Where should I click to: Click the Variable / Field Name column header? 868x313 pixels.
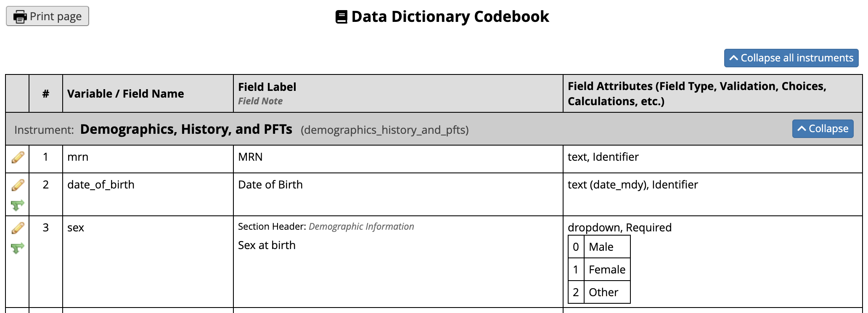pyautogui.click(x=126, y=93)
